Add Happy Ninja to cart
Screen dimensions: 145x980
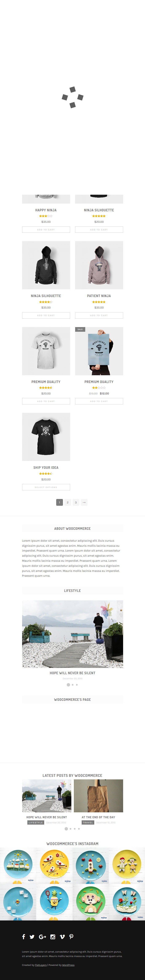pos(46,229)
